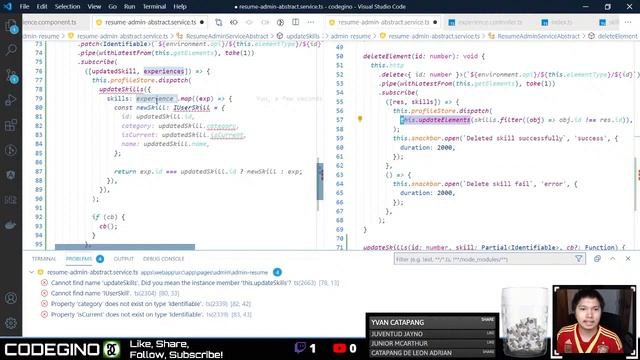Open the View menu
The image size is (640, 360).
point(94,7)
